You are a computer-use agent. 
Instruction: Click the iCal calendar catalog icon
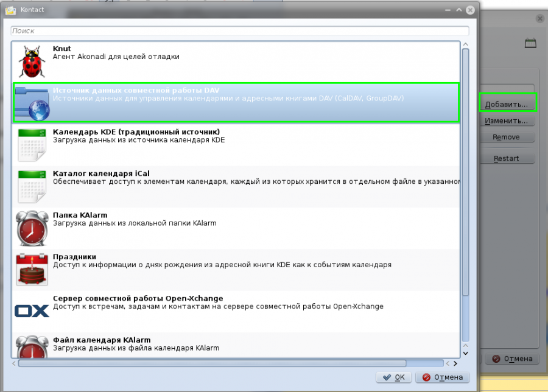coord(32,186)
